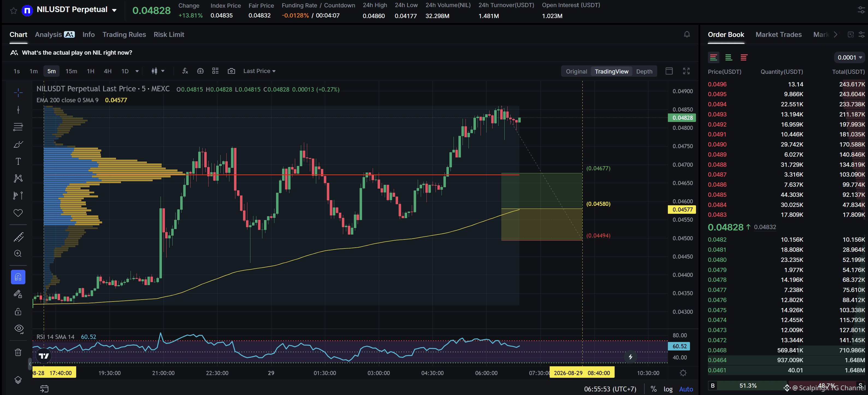Toggle log scale on price axis
Image resolution: width=868 pixels, height=395 pixels.
pyautogui.click(x=668, y=389)
